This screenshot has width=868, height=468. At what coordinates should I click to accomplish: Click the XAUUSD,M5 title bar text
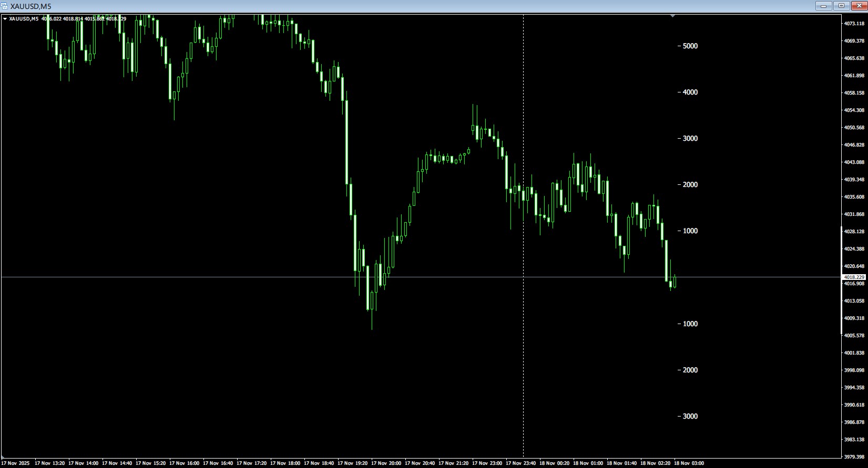point(31,6)
